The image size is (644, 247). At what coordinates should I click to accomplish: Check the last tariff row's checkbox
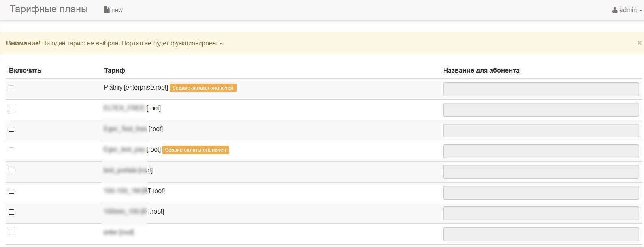point(12,233)
